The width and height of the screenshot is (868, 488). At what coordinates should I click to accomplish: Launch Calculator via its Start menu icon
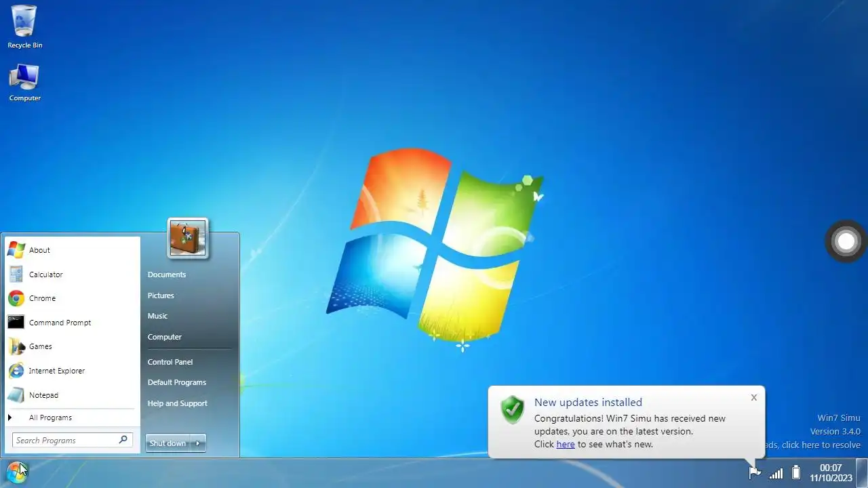tap(16, 274)
